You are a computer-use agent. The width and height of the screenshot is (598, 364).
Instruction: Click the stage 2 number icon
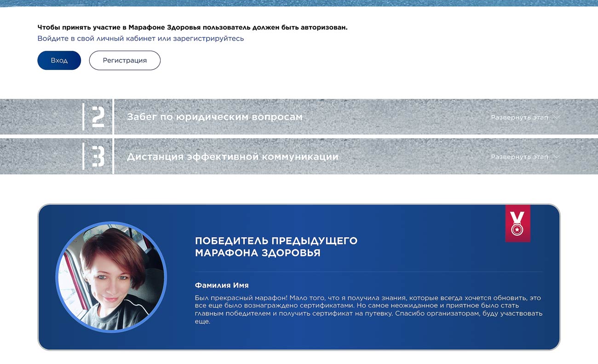tap(98, 117)
